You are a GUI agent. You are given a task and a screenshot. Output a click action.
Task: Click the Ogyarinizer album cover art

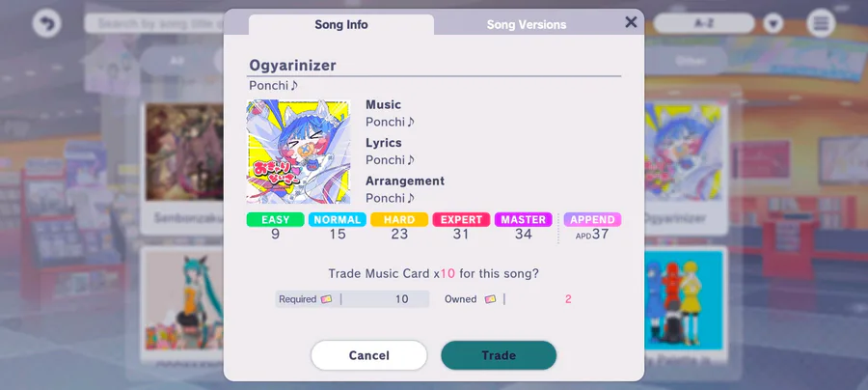[298, 152]
